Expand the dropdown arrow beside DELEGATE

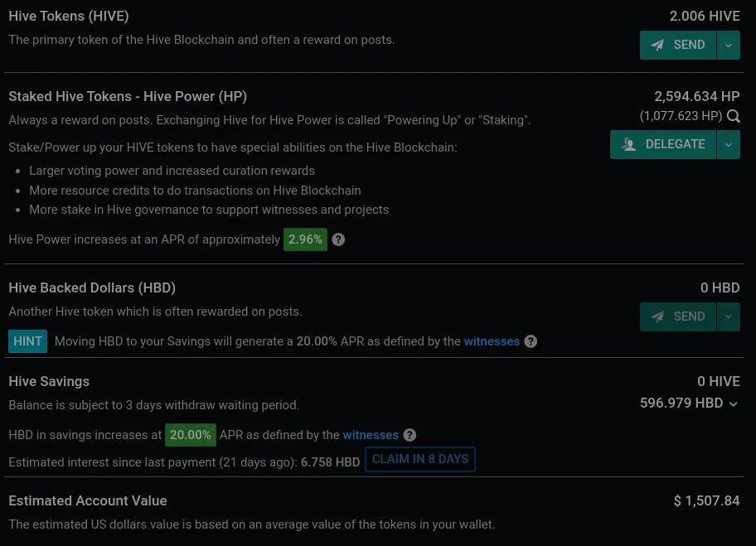(x=728, y=144)
